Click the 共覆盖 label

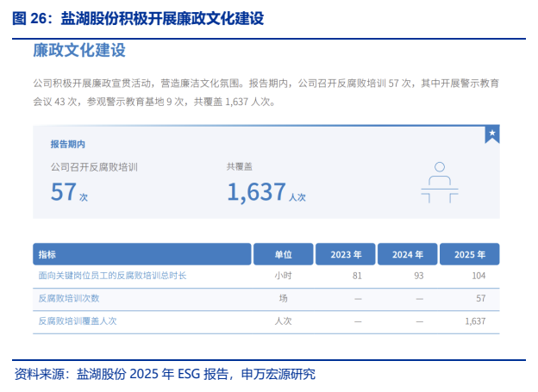240,166
